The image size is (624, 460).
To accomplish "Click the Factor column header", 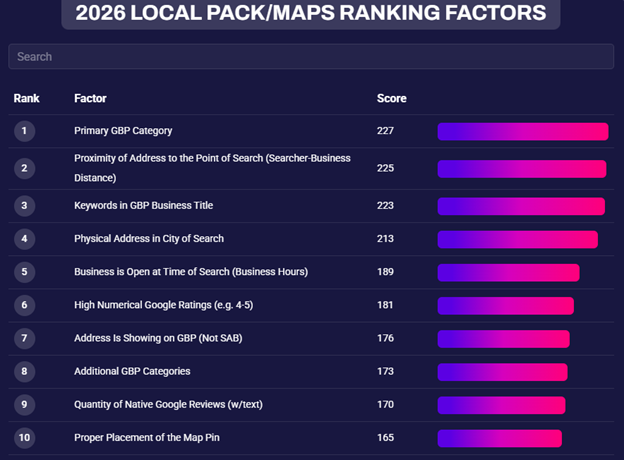I will point(90,98).
